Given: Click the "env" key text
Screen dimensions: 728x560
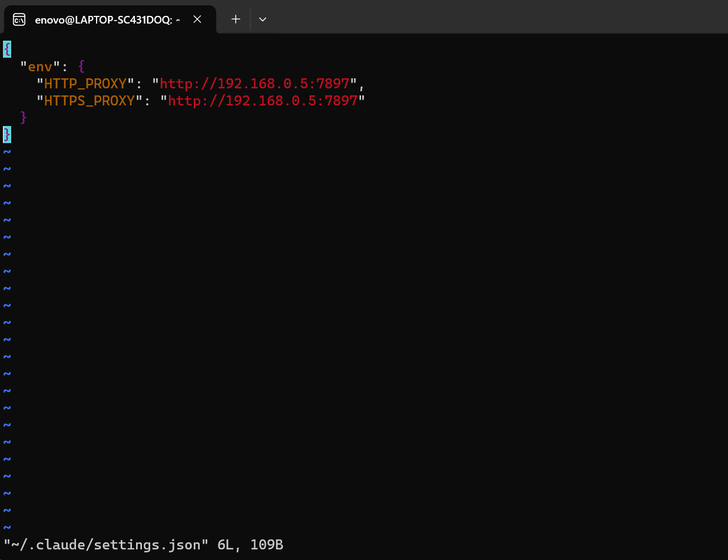Looking at the screenshot, I should [x=40, y=67].
